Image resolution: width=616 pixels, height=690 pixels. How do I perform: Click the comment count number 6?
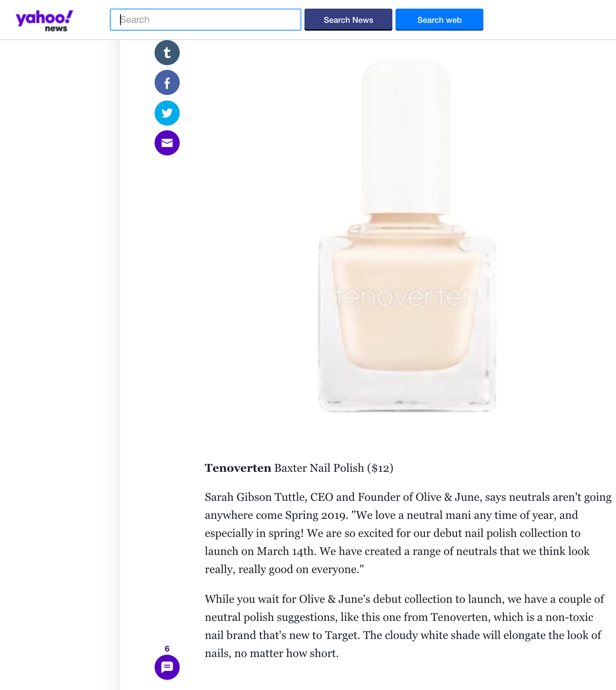pyautogui.click(x=167, y=649)
